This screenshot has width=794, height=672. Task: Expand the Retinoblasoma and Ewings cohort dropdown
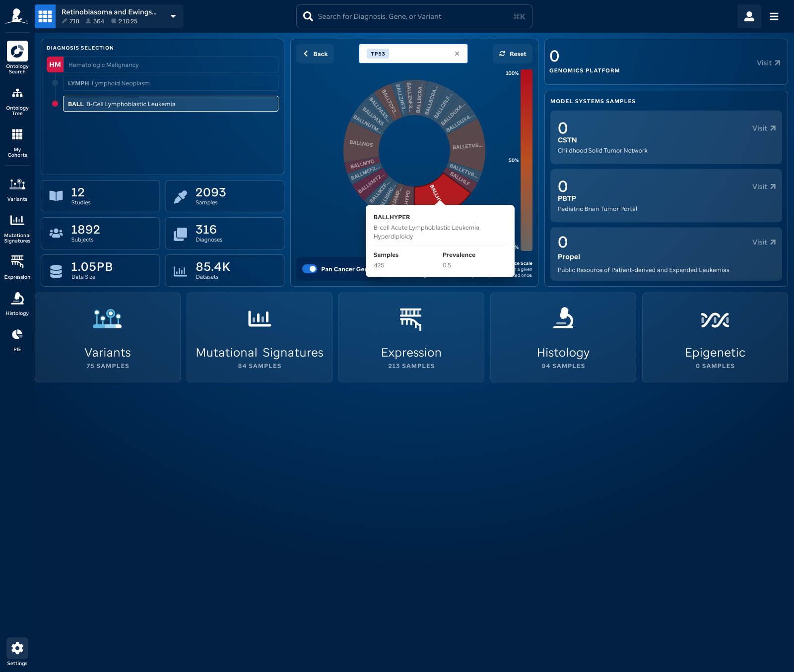click(173, 16)
